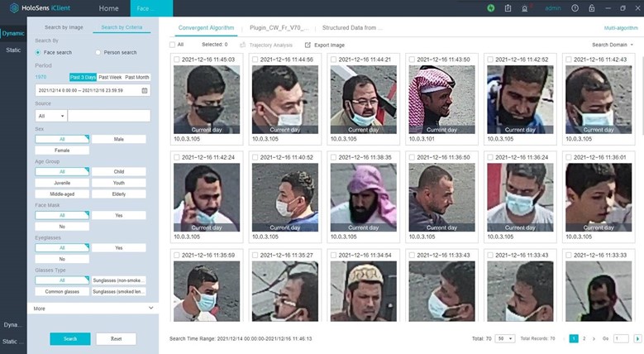Click the Source text input field
Image resolution: width=644 pixels, height=354 pixels.
[x=109, y=116]
